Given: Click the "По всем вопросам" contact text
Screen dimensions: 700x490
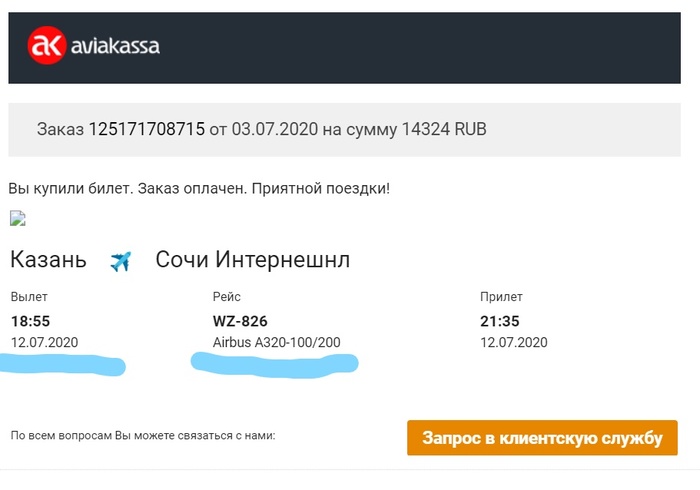Looking at the screenshot, I should point(143,436).
